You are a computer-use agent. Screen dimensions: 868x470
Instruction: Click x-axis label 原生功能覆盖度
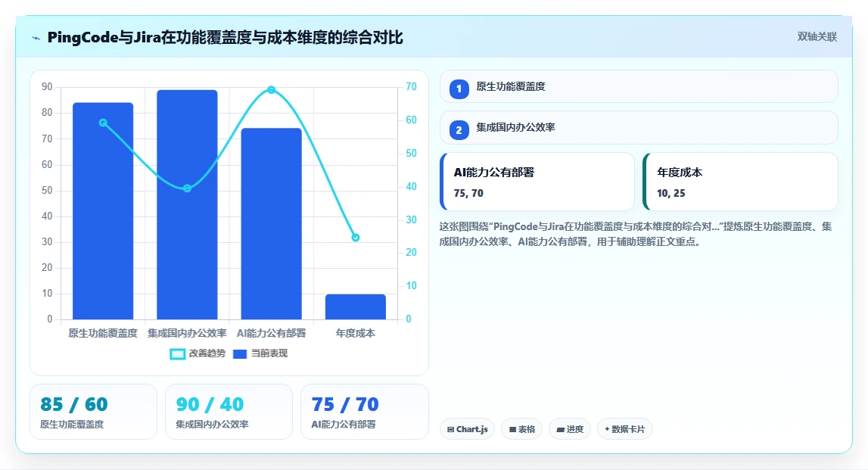click(x=103, y=333)
